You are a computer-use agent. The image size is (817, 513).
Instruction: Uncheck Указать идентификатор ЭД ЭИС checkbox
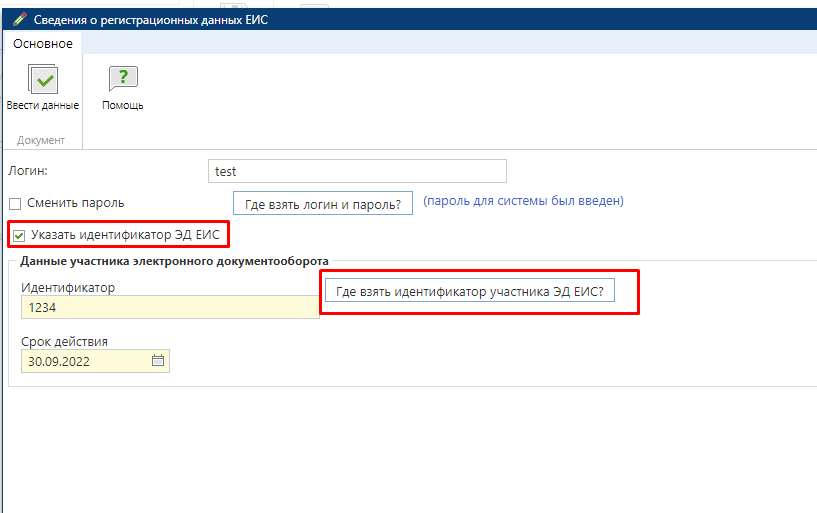pos(18,235)
